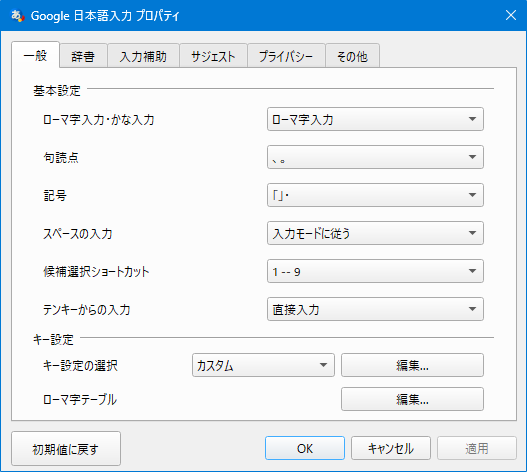The width and height of the screenshot is (527, 472).
Task: Click the Google 日本語入力 title bar icon
Action: pos(17,16)
